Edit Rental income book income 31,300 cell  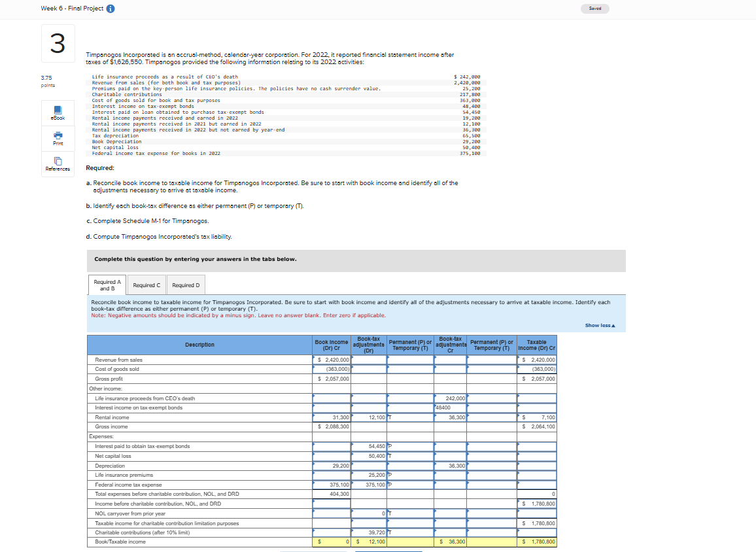[332, 417]
